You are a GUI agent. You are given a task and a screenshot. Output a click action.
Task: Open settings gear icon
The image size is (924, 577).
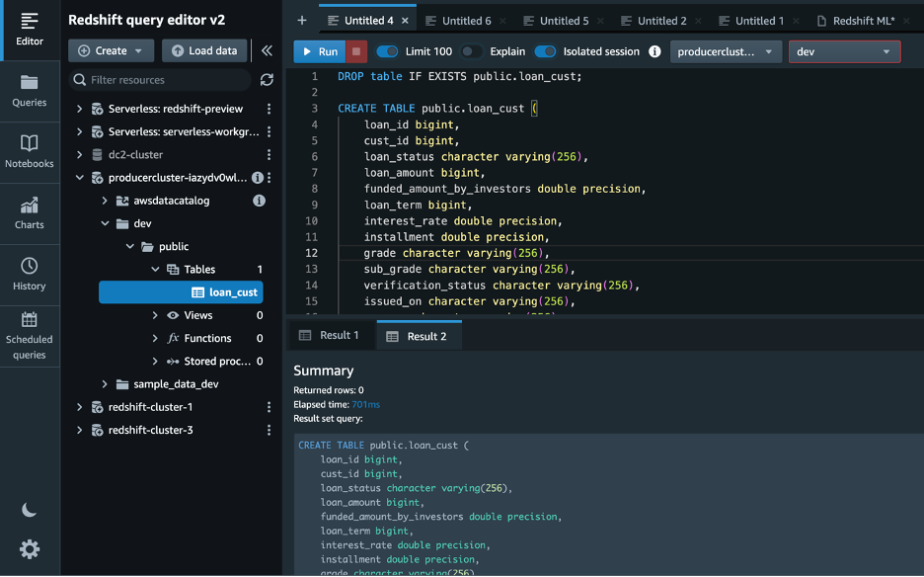click(30, 549)
